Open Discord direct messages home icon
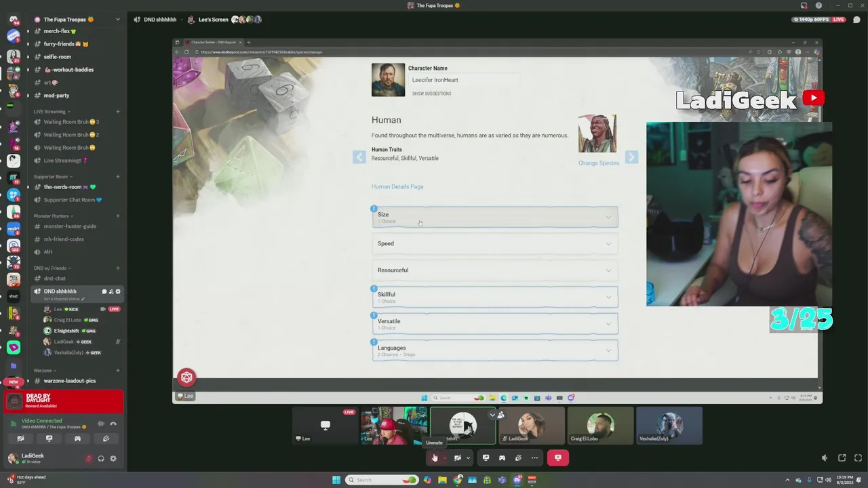This screenshot has height=488, width=868. [x=14, y=19]
